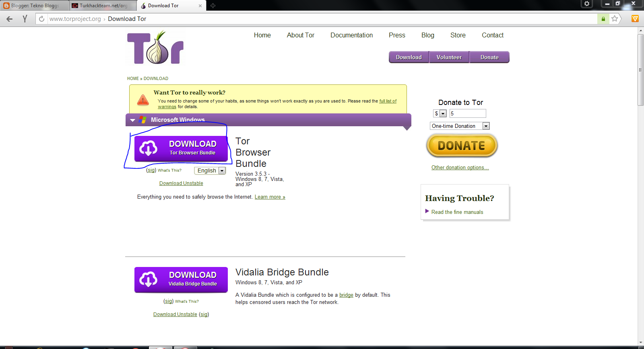The image size is (644, 349).
Task: Open the Home menu item
Action: pos(262,35)
